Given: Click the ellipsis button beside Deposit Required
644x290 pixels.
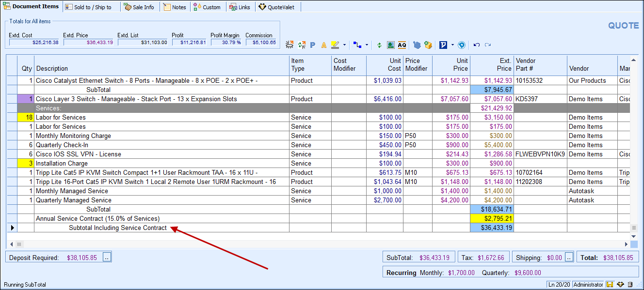Looking at the screenshot, I should pyautogui.click(x=107, y=258).
